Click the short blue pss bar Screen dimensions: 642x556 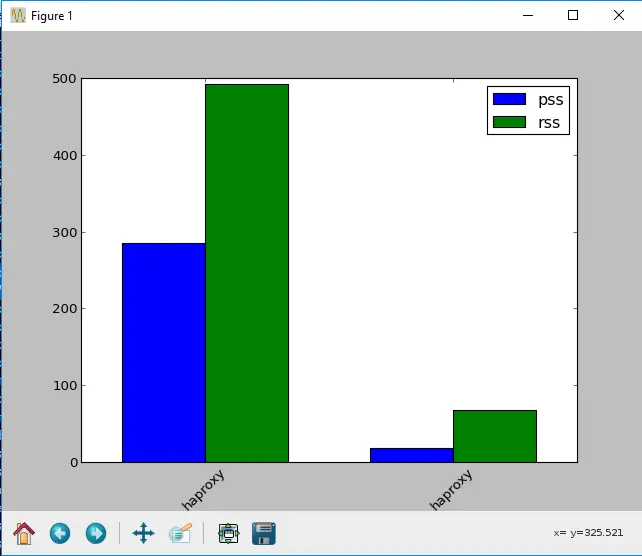tap(411, 455)
